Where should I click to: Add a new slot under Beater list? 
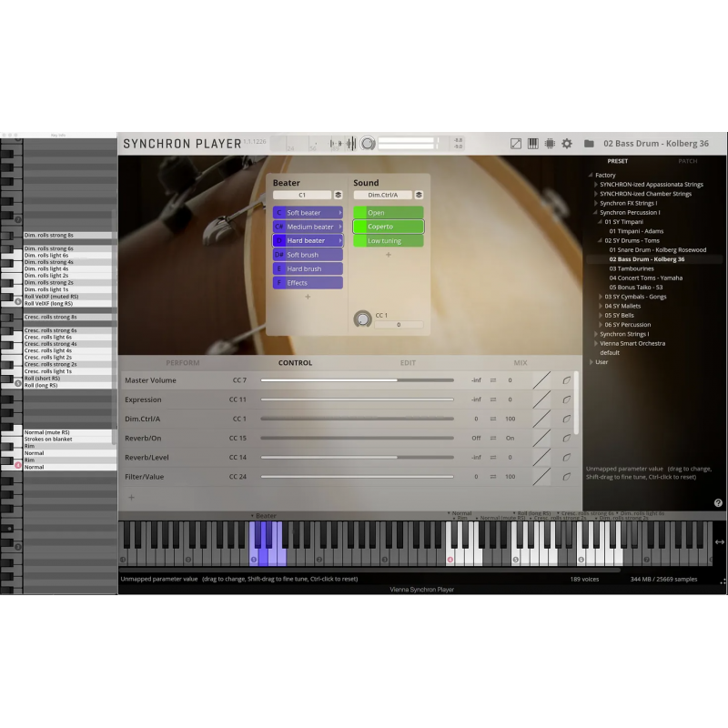pos(308,297)
